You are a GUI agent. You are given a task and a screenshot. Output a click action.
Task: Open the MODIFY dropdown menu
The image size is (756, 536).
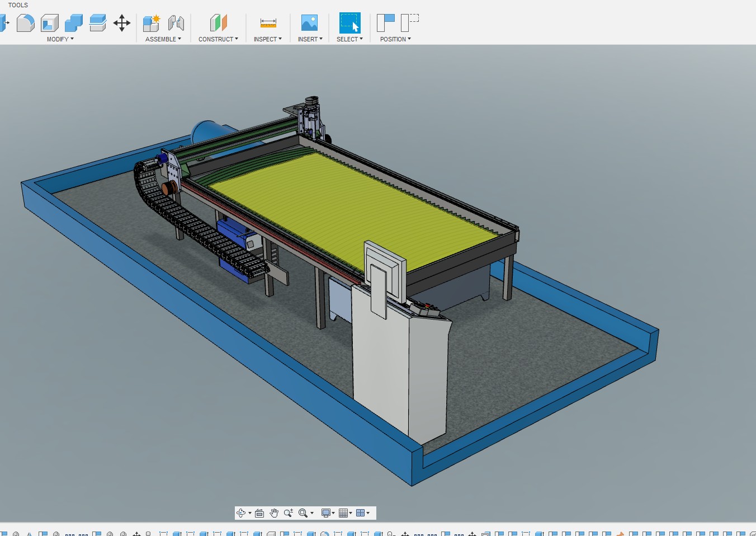60,39
